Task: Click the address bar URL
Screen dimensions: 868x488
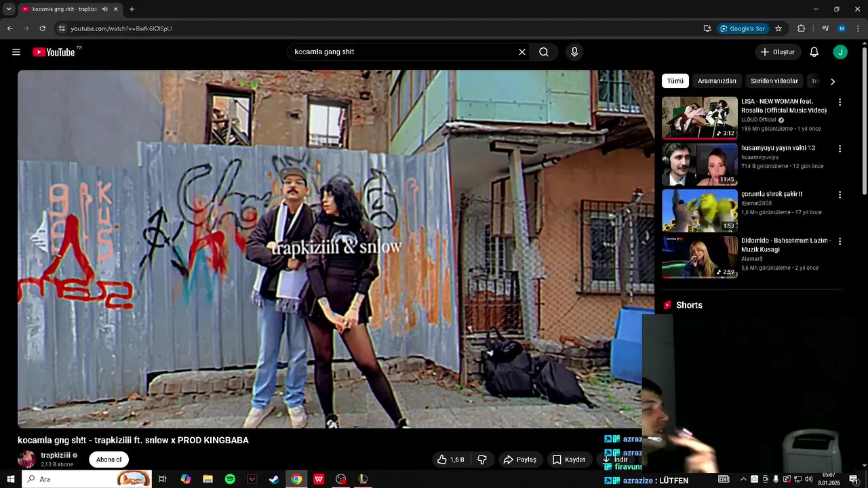Action: 121,28
